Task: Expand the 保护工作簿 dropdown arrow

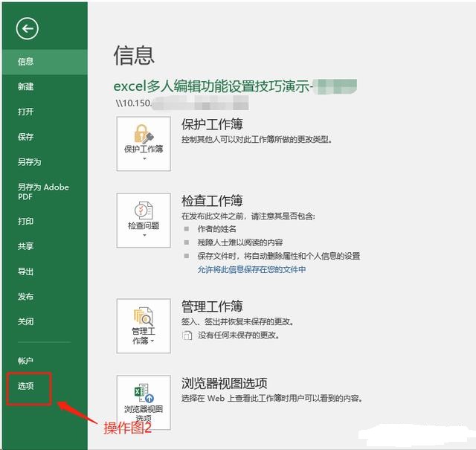Action: point(144,159)
